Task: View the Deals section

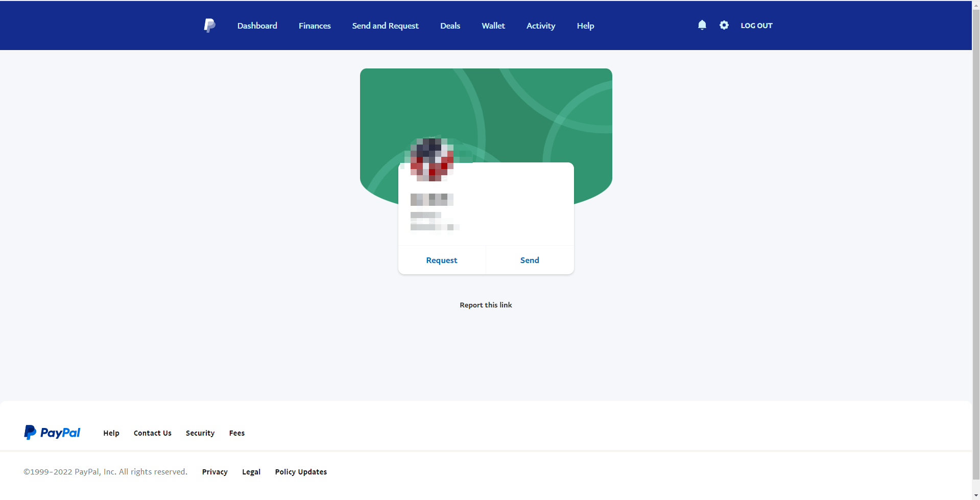Action: coord(450,26)
